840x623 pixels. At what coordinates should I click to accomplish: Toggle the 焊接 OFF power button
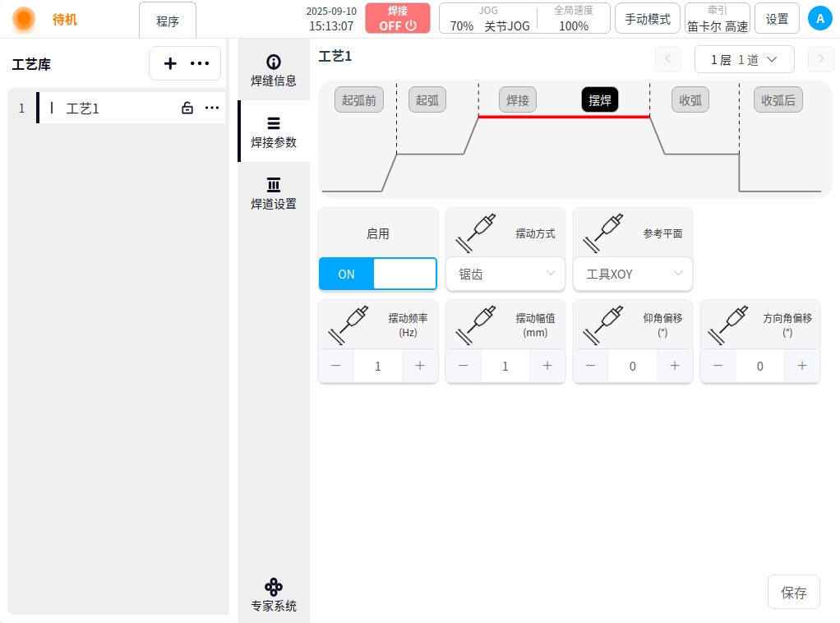[x=398, y=18]
